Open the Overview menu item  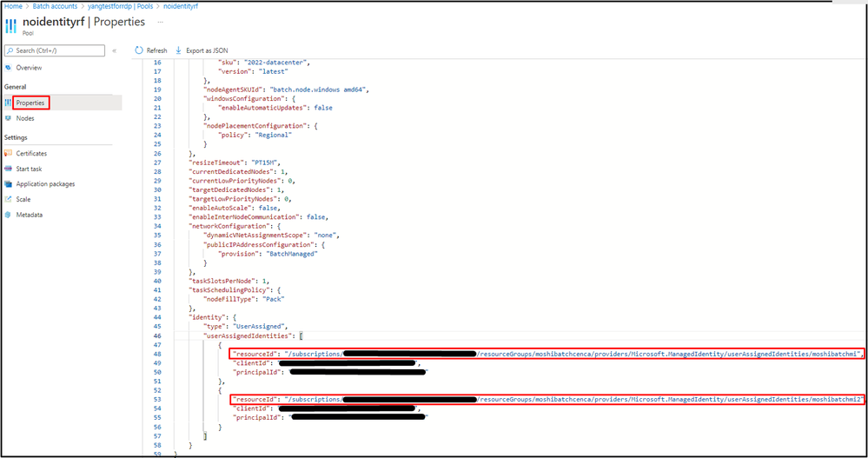(x=29, y=68)
